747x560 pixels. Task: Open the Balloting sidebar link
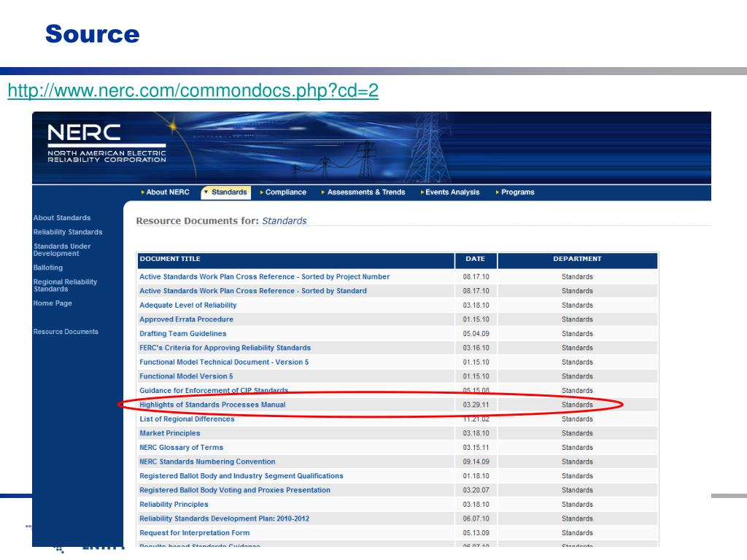click(48, 268)
